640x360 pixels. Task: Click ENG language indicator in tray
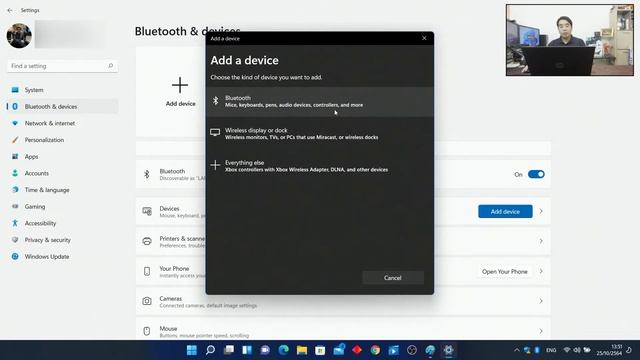(551, 350)
